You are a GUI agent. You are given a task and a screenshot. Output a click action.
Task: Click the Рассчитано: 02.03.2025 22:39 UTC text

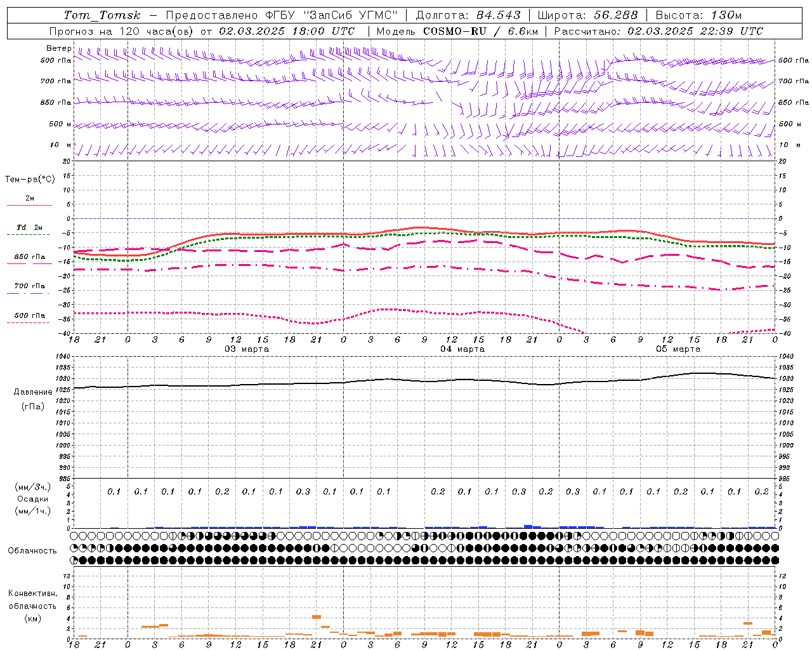coord(658,31)
